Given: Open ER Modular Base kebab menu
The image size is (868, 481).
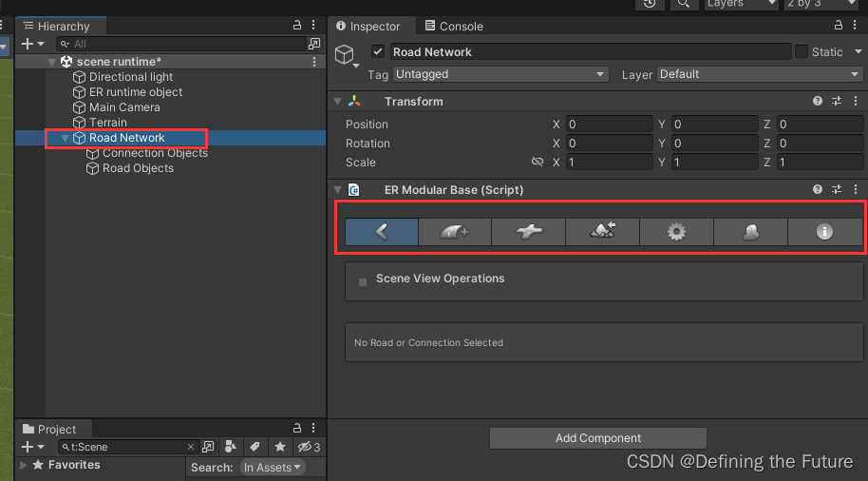Looking at the screenshot, I should 856,189.
